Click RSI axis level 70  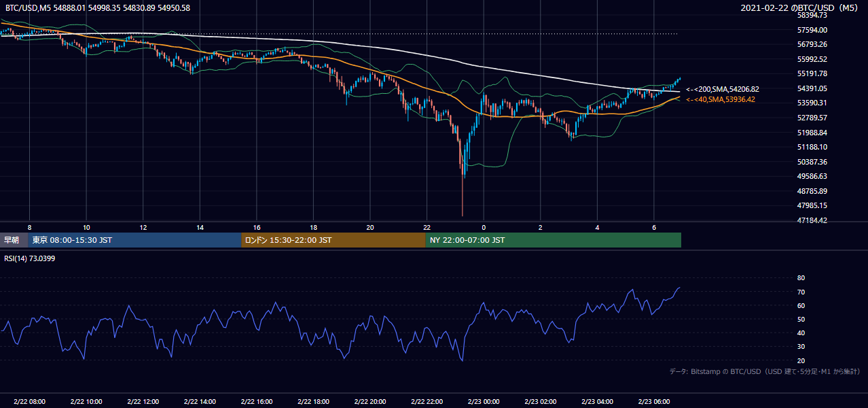tap(801, 292)
